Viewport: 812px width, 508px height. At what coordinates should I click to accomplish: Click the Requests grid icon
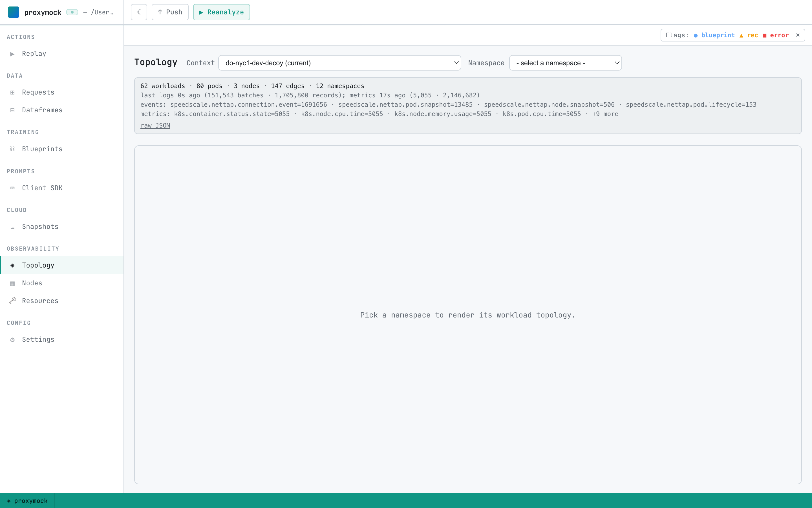(x=12, y=92)
